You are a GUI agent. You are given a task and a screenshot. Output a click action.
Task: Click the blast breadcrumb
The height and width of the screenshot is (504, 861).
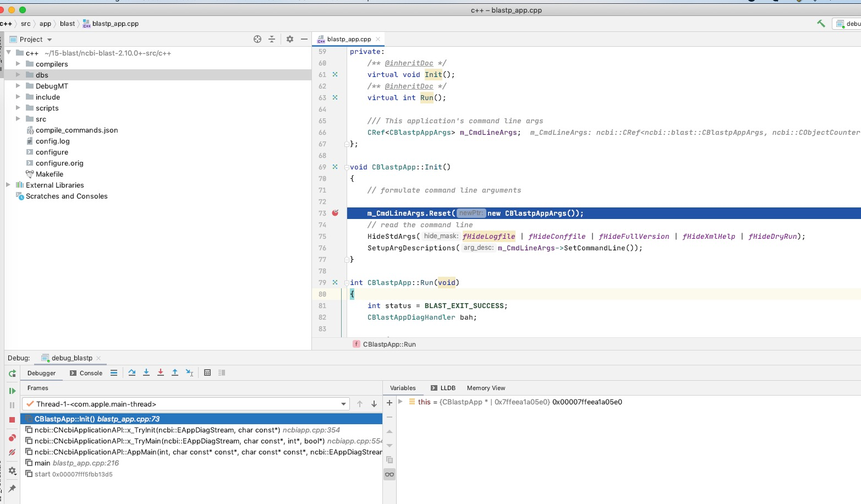(x=67, y=24)
